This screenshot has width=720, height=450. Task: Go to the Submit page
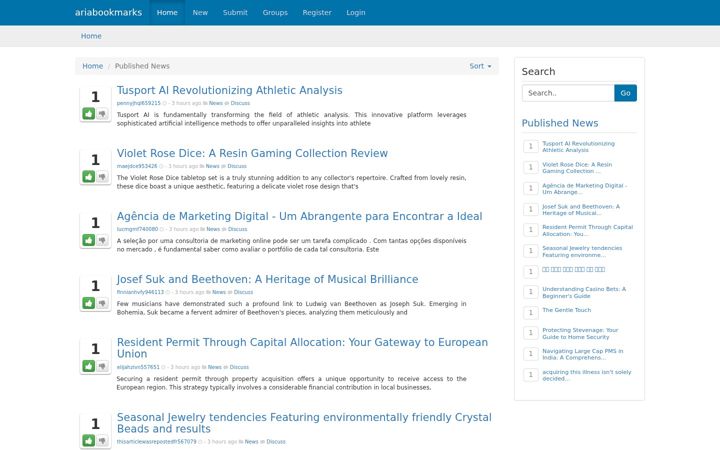[235, 12]
